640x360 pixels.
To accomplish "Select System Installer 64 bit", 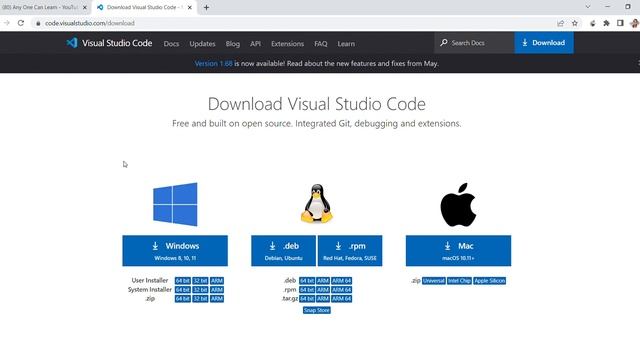I will 182,290.
